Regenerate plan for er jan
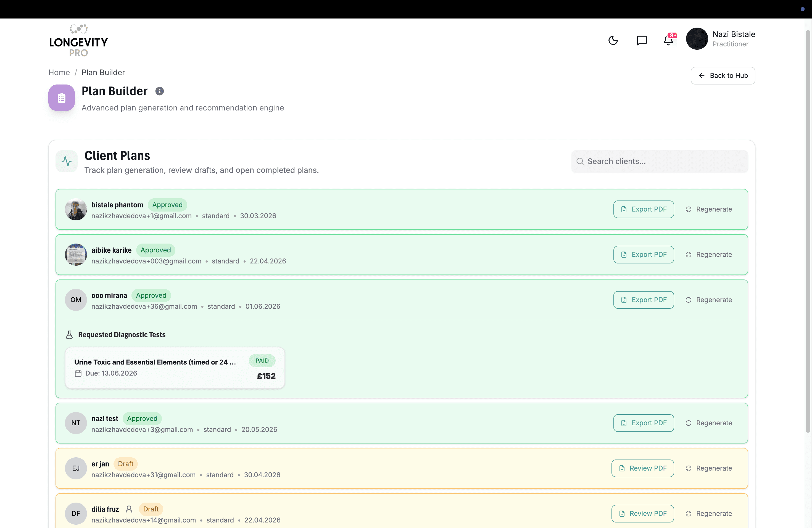 tap(709, 468)
